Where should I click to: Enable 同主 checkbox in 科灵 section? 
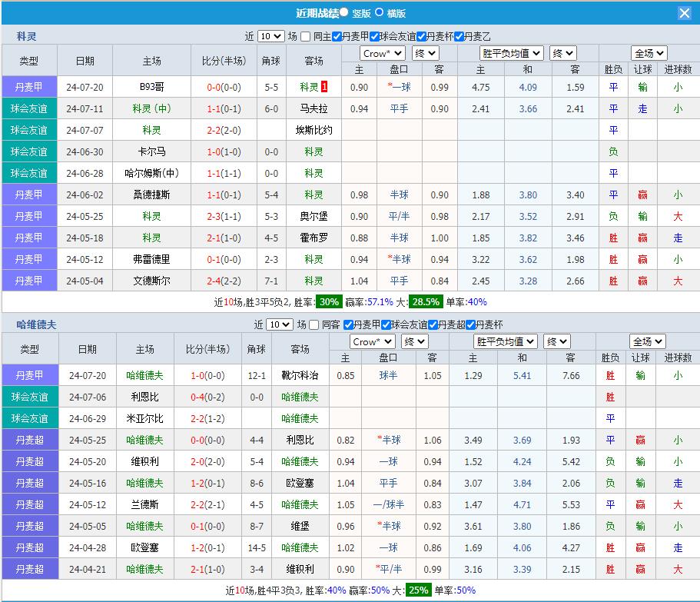click(306, 36)
